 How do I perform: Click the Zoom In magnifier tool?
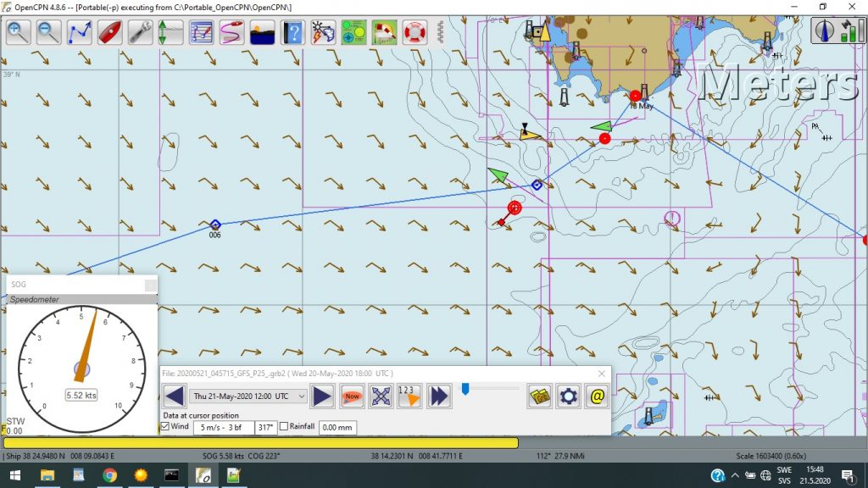19,32
